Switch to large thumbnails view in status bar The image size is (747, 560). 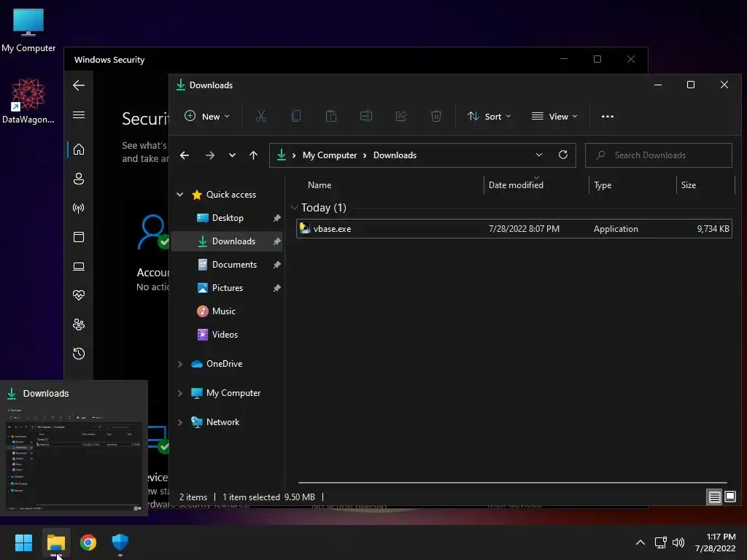(x=729, y=497)
